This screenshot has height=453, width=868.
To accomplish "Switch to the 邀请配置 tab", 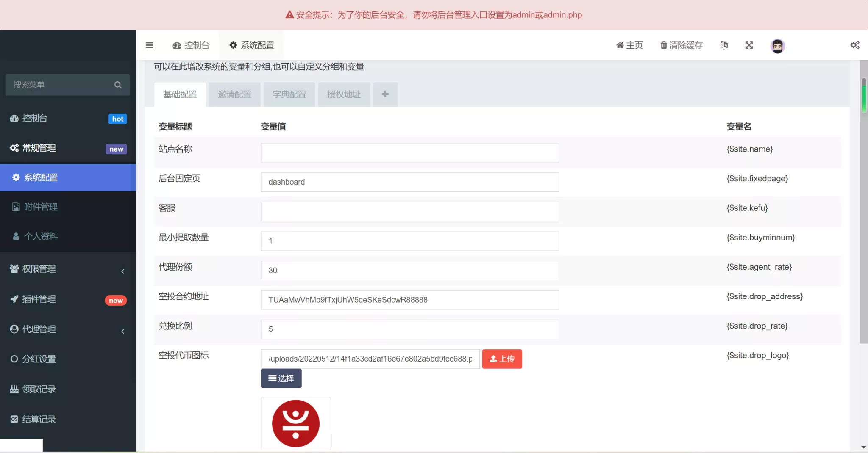I will (234, 94).
